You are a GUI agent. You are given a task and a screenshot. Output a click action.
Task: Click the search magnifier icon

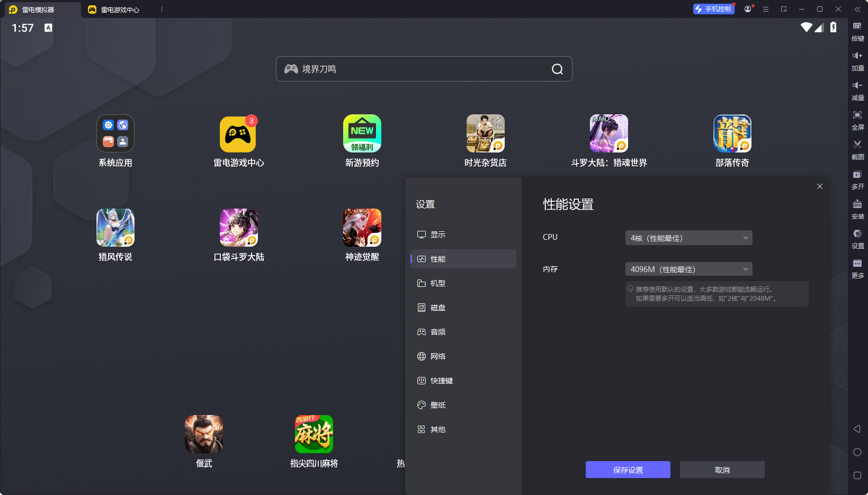557,69
